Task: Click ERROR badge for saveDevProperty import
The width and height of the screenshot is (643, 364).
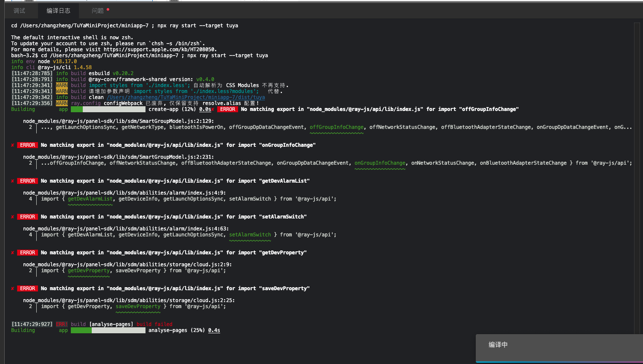Action: pyautogui.click(x=27, y=288)
